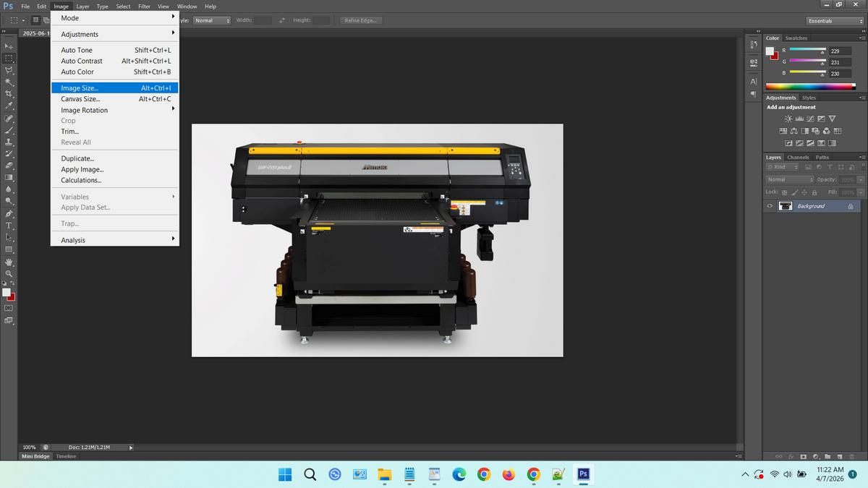Choose Canvas Size from the Image menu
868x488 pixels.
pyautogui.click(x=80, y=99)
